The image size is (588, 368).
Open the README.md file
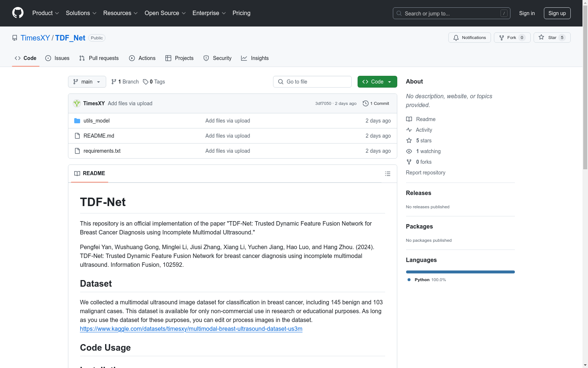[99, 136]
